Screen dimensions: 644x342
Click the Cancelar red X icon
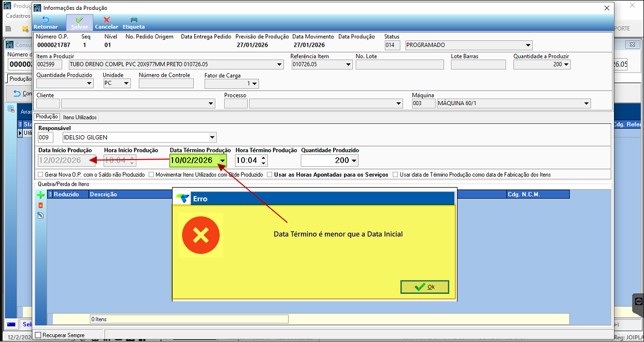[x=107, y=20]
